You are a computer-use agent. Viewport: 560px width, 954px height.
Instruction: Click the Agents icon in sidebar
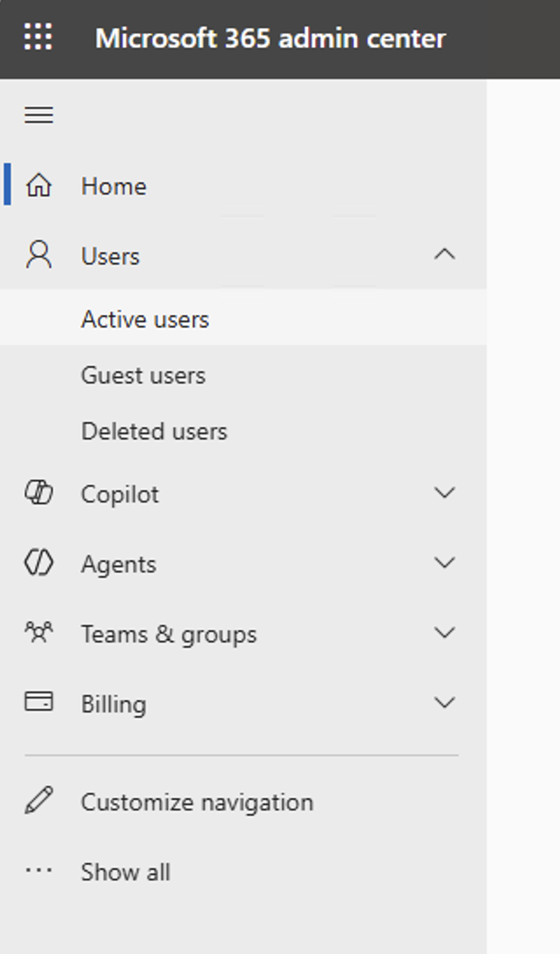click(x=38, y=562)
